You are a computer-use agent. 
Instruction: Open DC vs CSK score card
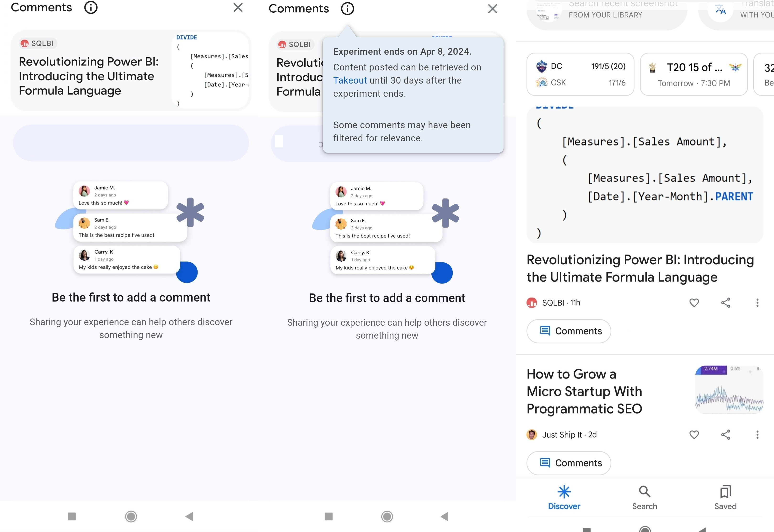[580, 74]
